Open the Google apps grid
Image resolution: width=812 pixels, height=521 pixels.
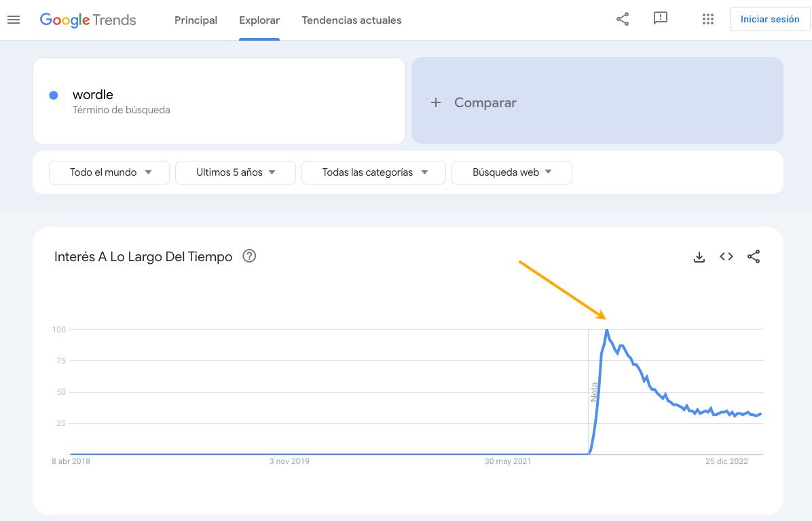coord(708,19)
